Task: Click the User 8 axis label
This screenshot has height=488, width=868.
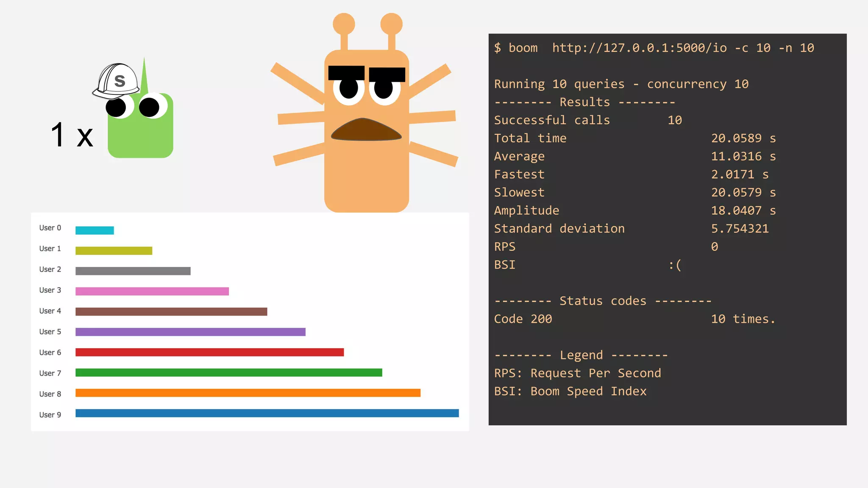Action: (x=50, y=394)
